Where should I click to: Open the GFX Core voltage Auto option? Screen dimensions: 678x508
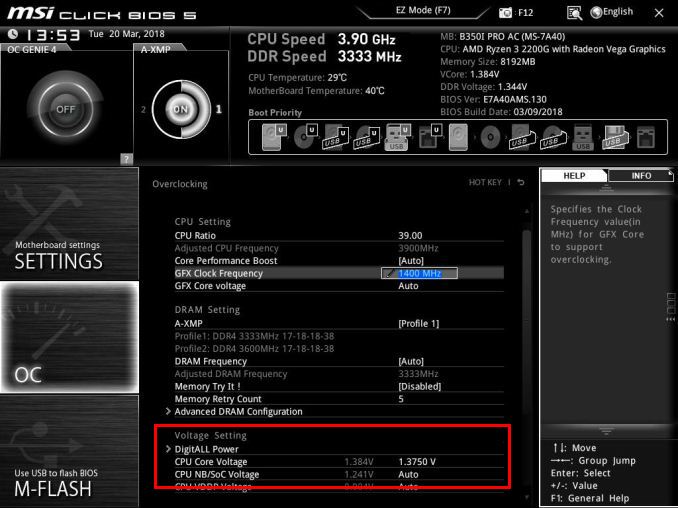(x=408, y=286)
